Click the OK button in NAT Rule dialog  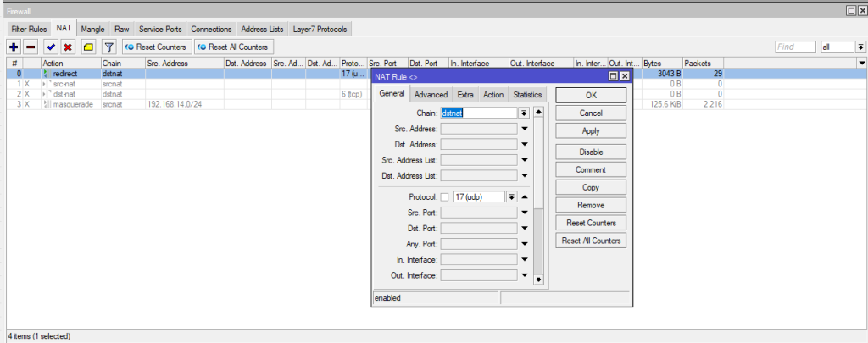pyautogui.click(x=591, y=95)
